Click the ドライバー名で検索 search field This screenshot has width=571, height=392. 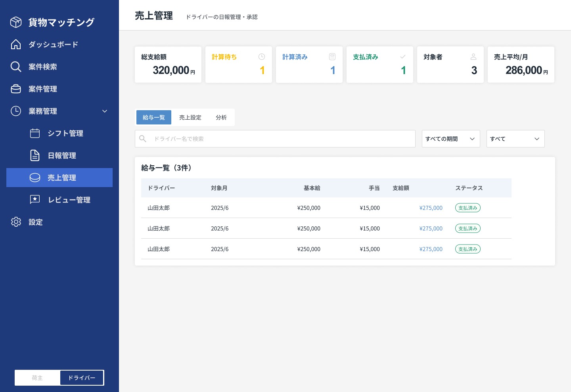[x=278, y=139]
